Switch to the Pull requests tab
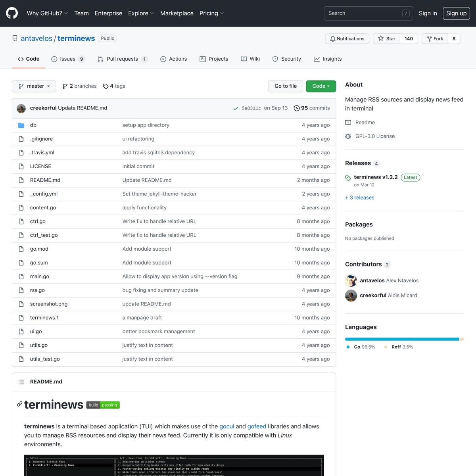This screenshot has width=476, height=476. (122, 59)
